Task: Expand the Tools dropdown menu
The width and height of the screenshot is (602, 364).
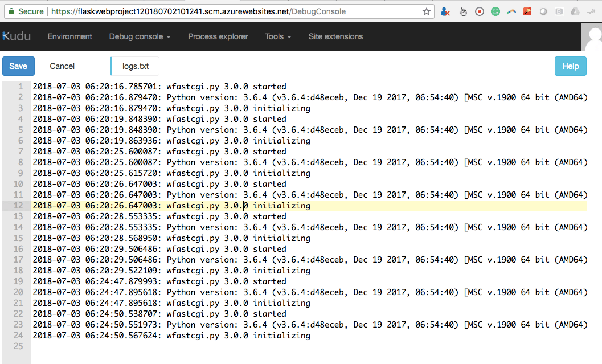Action: (x=277, y=36)
